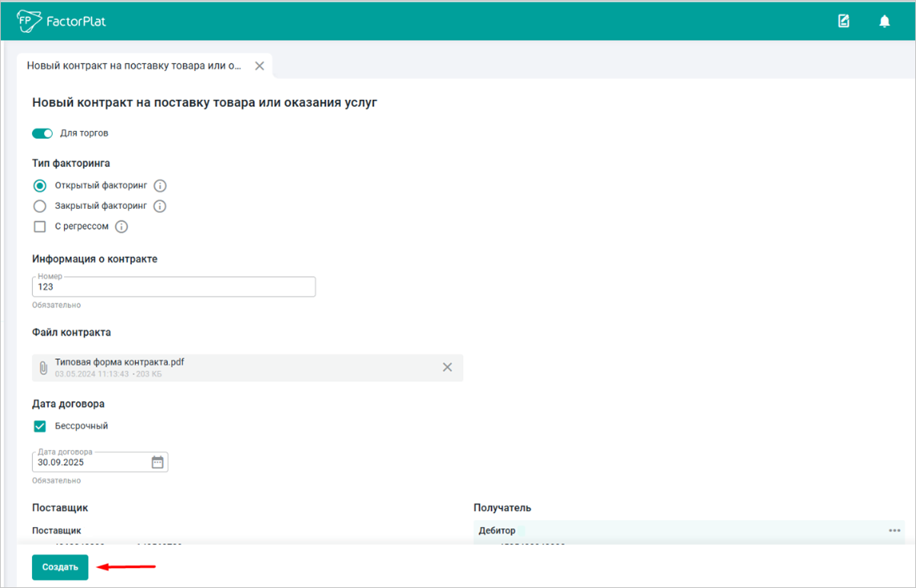Screen dimensions: 916x588
Task: Click the FactorPlat logo
Action: [62, 21]
